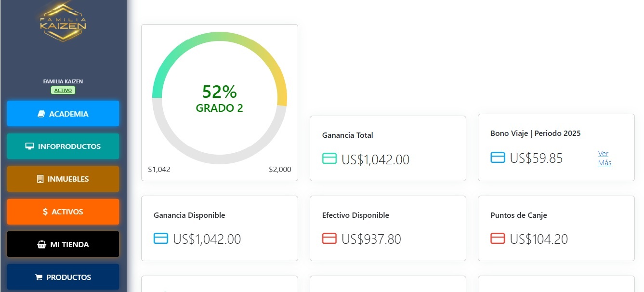
Task: Click the cart icon in Productos
Action: click(x=39, y=278)
